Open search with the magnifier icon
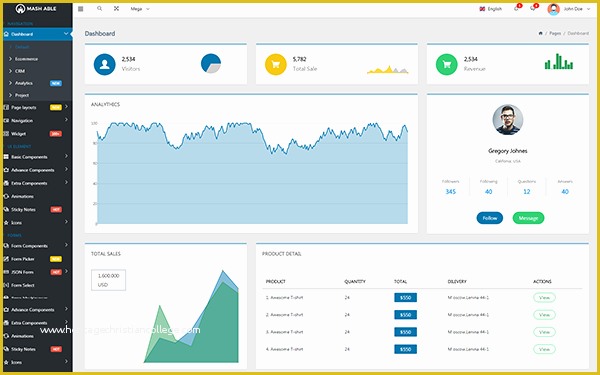Viewport: 600px width, 375px height. pos(99,8)
